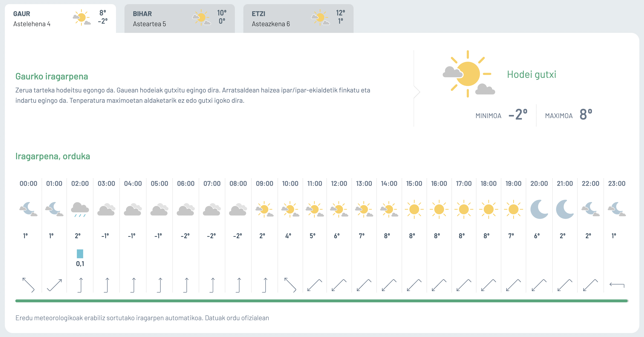Click the 06:00 overcast cloud icon
Image resolution: width=644 pixels, height=337 pixels.
(x=186, y=209)
